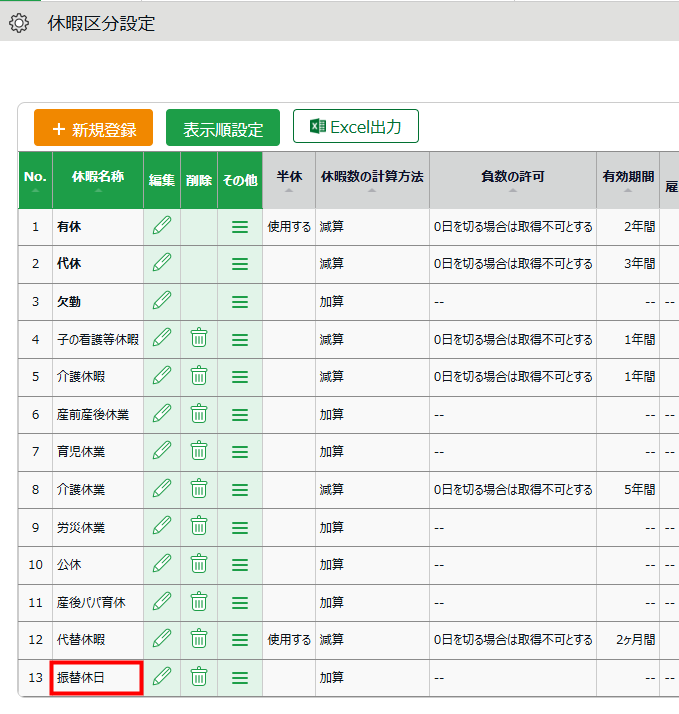Click 5年間 value in 介護休業 row

pos(639,490)
